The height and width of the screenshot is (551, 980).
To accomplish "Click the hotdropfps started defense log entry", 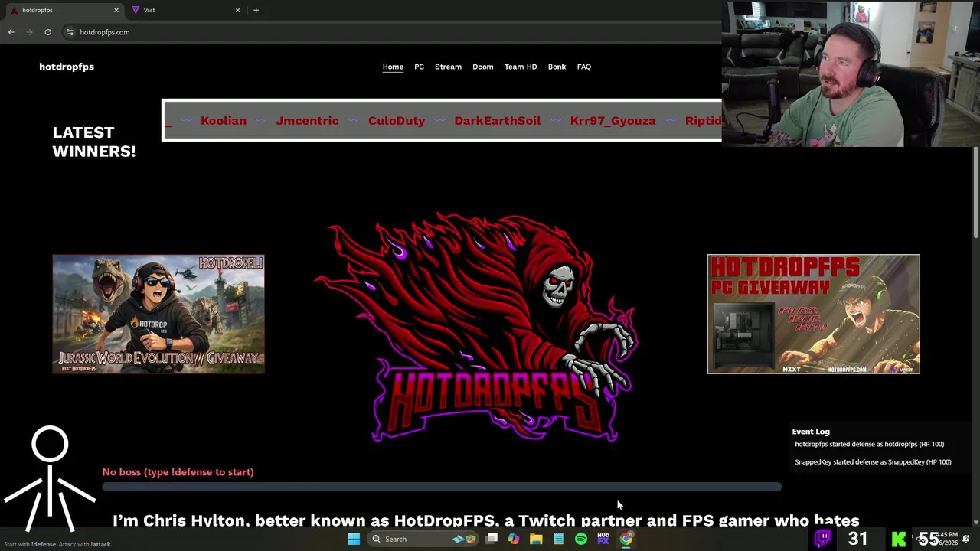I will [869, 444].
